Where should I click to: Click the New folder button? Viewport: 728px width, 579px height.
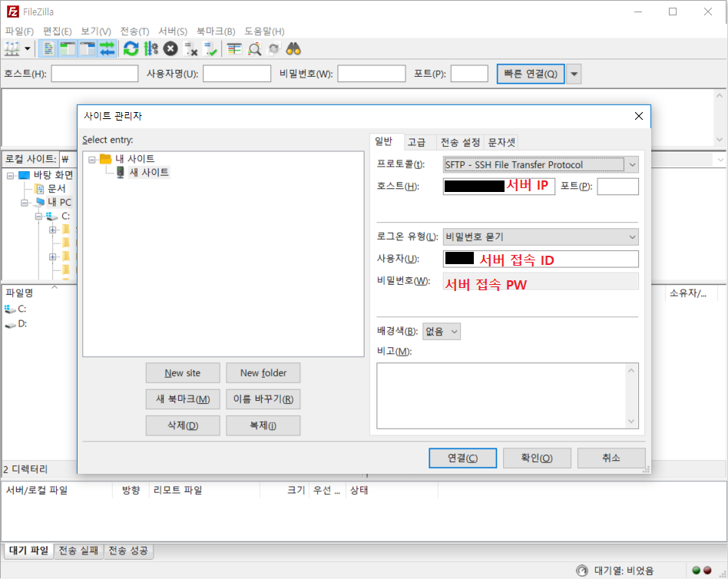[x=263, y=373]
